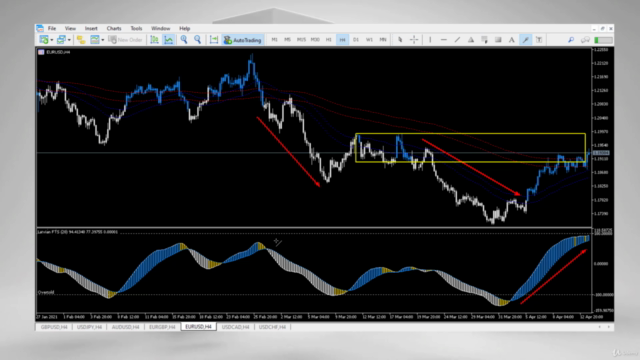Image resolution: width=640 pixels, height=360 pixels.
Task: Click the green connection status indicator
Action: point(603,40)
